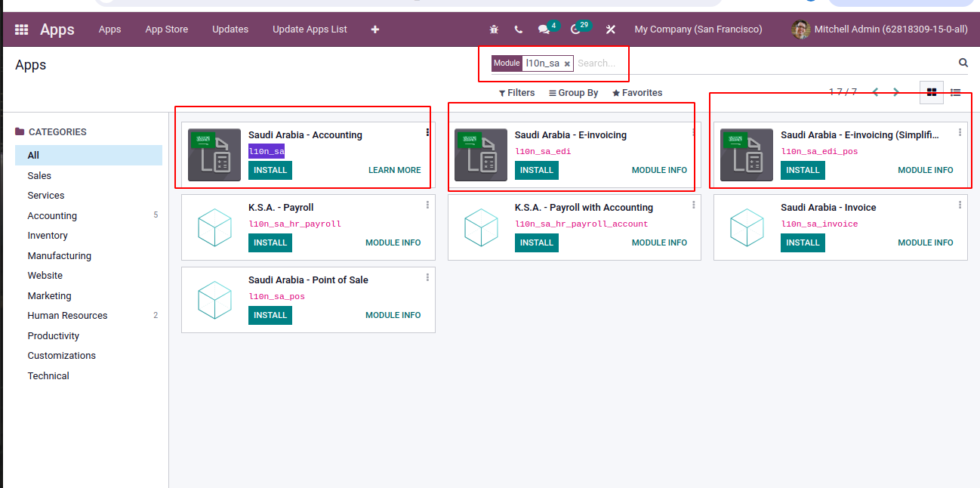Install Saudi Arabia - Point of Sale
980x488 pixels.
[x=270, y=315]
